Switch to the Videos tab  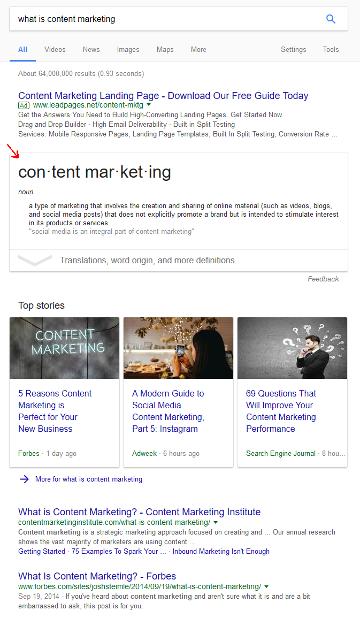click(55, 49)
